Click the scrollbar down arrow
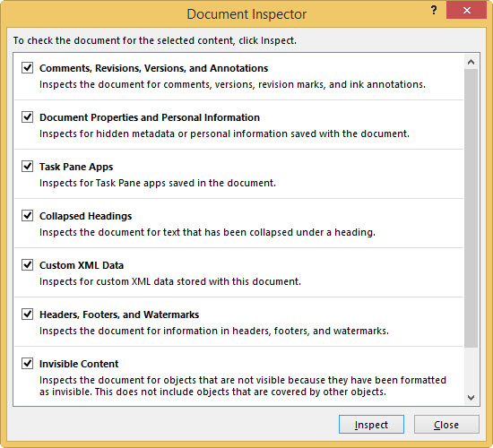Screen dimensions: 493x448 point(471,398)
